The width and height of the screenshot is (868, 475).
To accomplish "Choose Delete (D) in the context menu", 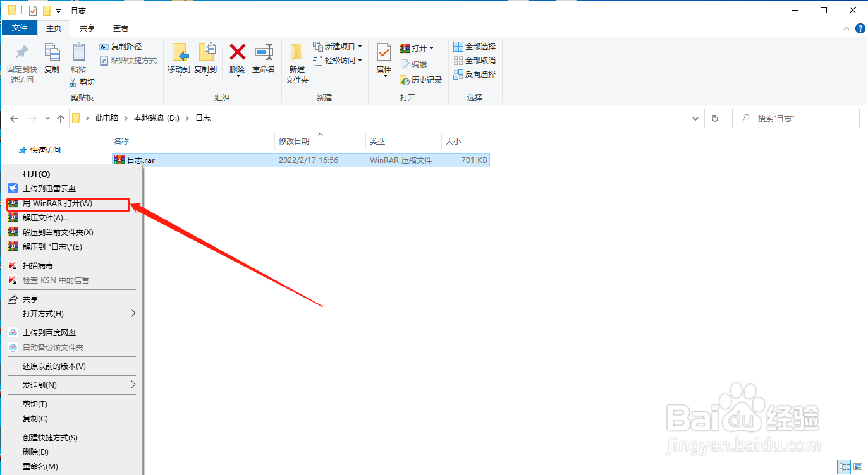I will [x=73, y=452].
